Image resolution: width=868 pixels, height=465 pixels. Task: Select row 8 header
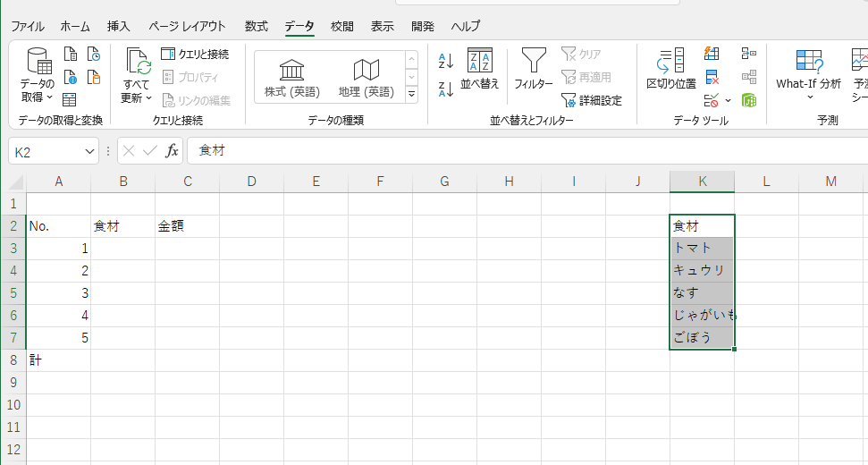[x=13, y=360]
